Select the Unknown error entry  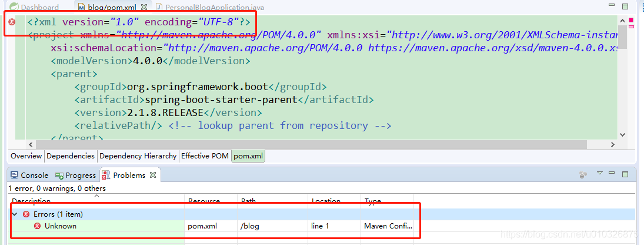(x=61, y=226)
